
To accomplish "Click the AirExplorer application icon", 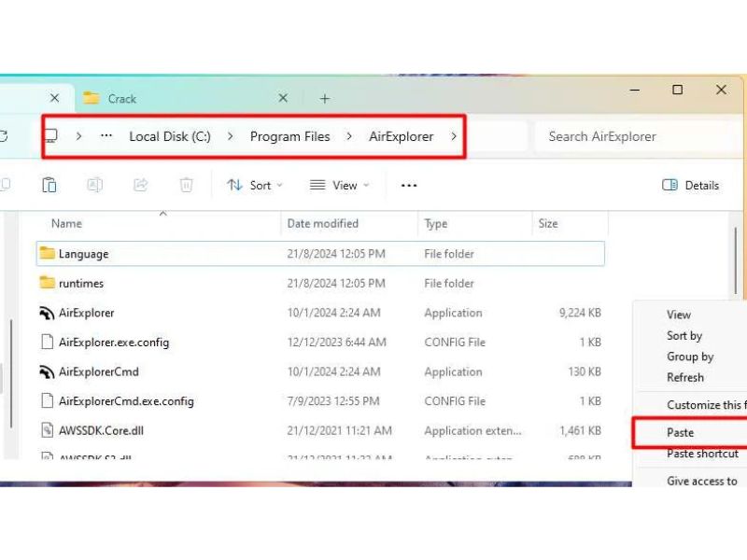I will 47,313.
